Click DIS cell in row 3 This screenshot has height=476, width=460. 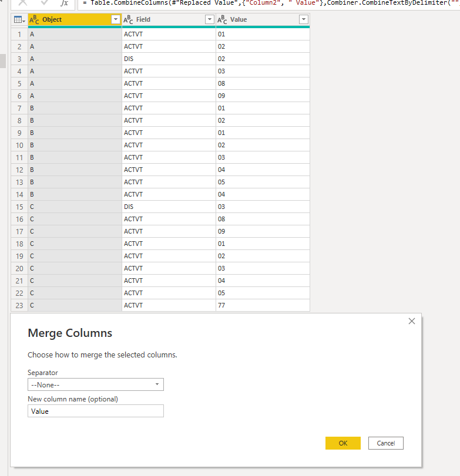[x=169, y=59]
